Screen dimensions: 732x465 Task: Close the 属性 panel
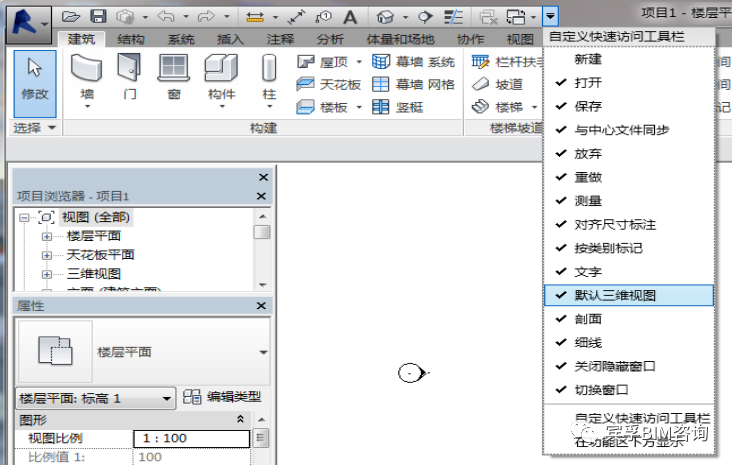click(261, 306)
